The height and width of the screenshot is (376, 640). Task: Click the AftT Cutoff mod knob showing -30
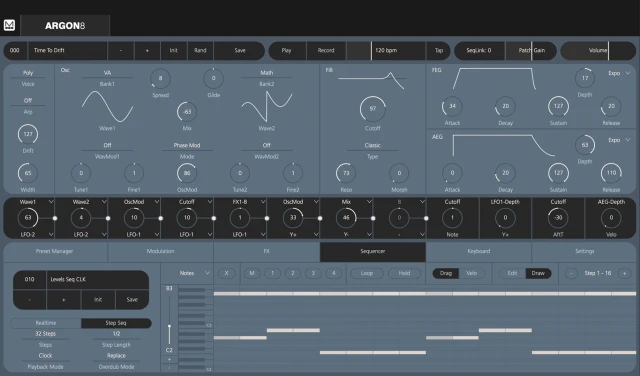558,218
